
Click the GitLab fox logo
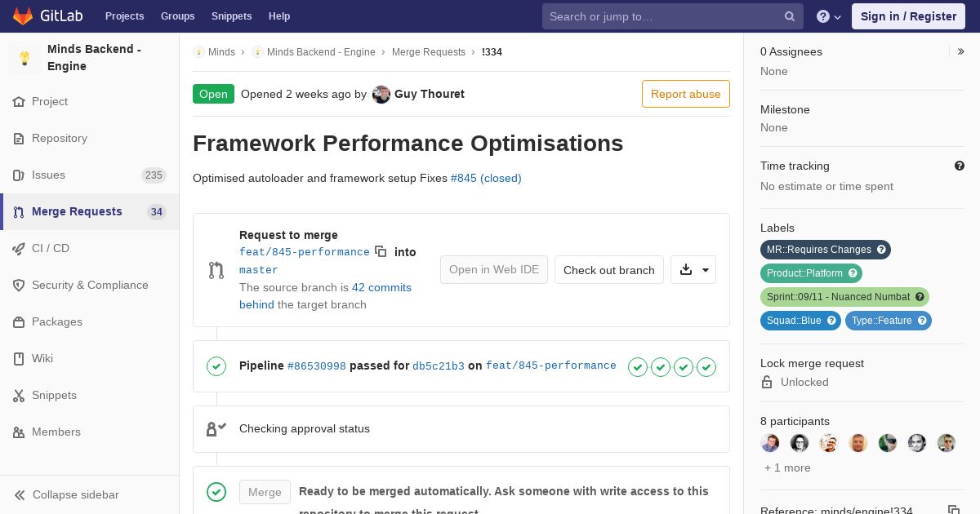pos(23,16)
